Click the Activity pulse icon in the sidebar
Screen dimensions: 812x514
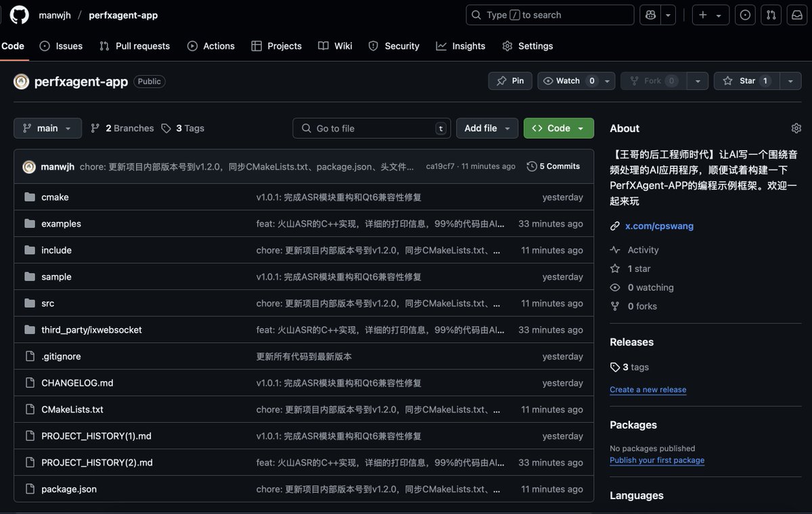pos(614,250)
